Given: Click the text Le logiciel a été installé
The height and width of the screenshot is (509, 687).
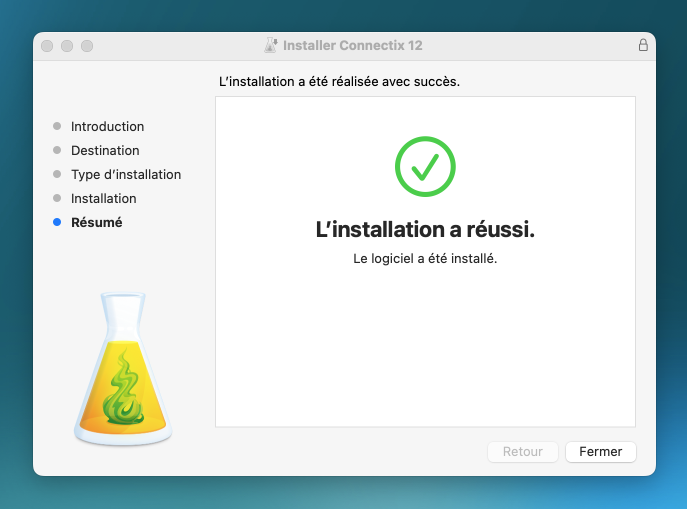Looking at the screenshot, I should pos(425,258).
